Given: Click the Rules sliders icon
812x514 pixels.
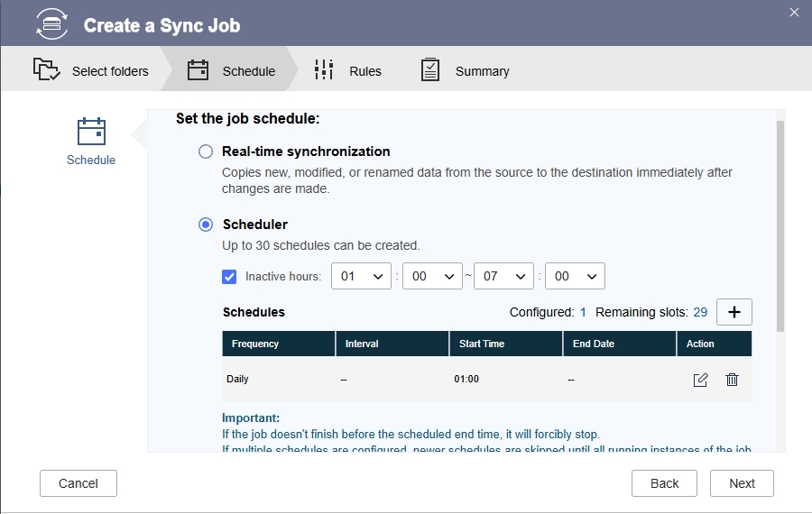Looking at the screenshot, I should pos(324,69).
